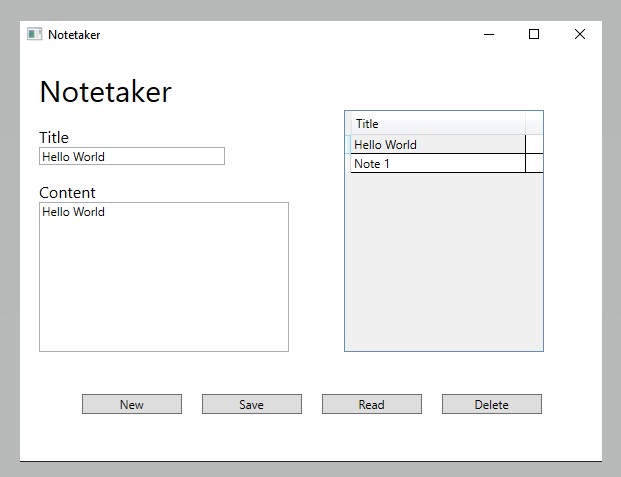Click the Notetaker app icon in title bar
Image resolution: width=621 pixels, height=477 pixels.
click(34, 34)
